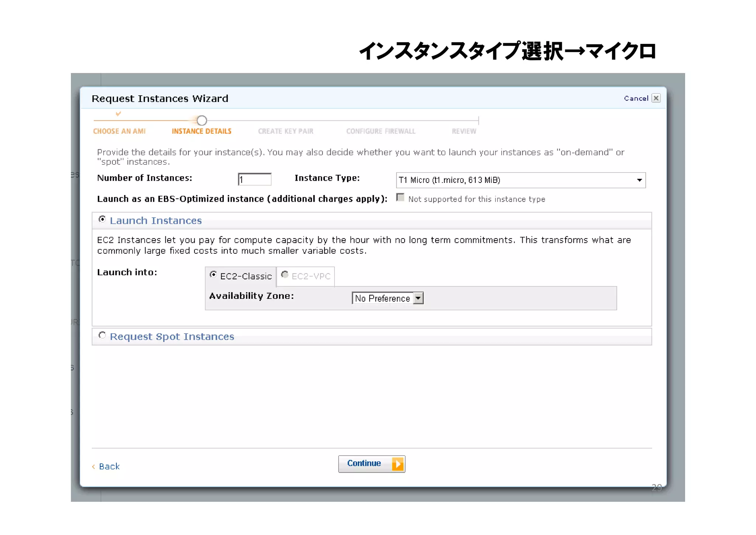Select the Request Spot Instances radio button
The height and width of the screenshot is (535, 756).
[x=102, y=335]
